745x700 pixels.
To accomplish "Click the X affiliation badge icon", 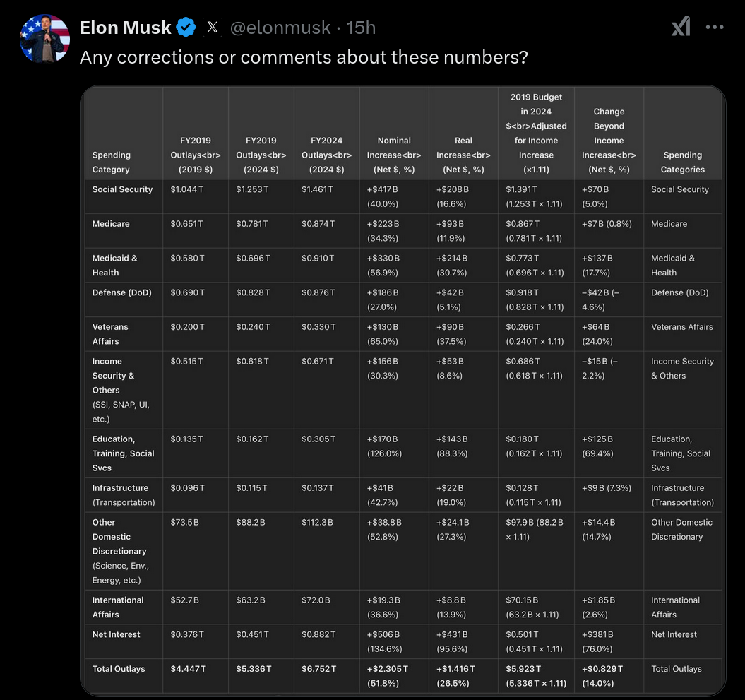I will coord(213,27).
